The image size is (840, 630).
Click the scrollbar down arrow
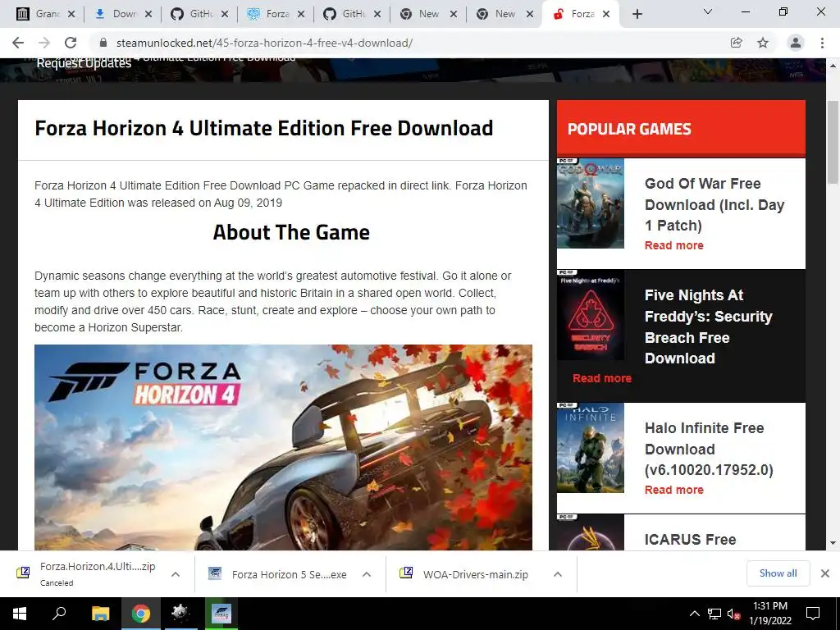(833, 543)
